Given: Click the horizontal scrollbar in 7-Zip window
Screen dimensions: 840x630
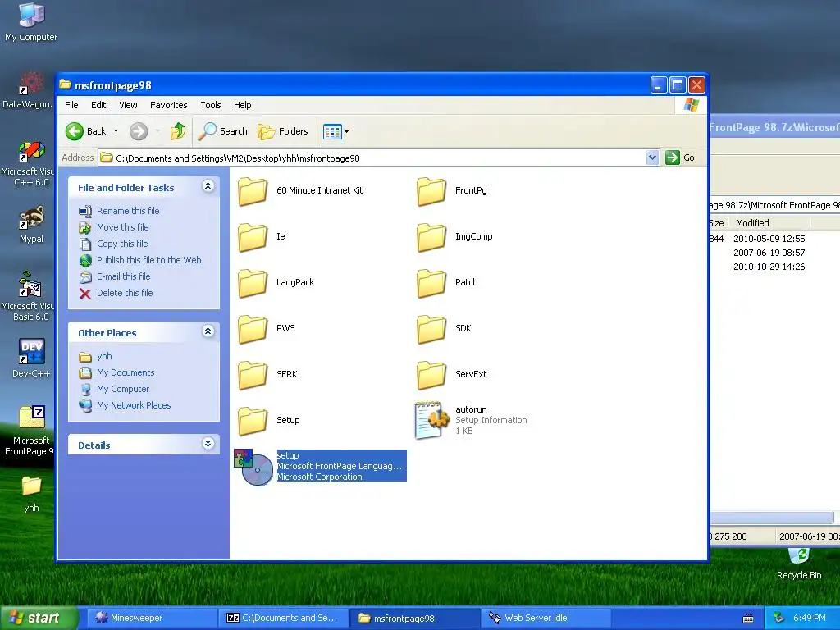Looking at the screenshot, I should 772,518.
